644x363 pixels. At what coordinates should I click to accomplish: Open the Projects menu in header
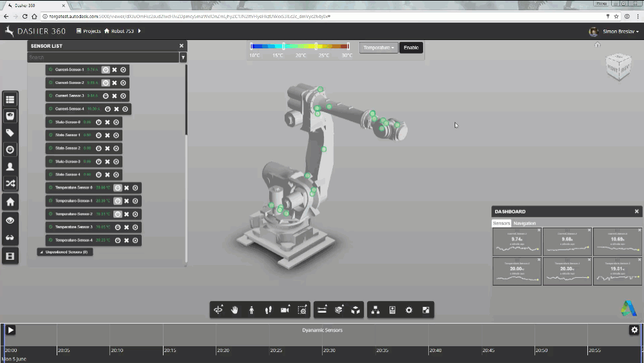(88, 31)
